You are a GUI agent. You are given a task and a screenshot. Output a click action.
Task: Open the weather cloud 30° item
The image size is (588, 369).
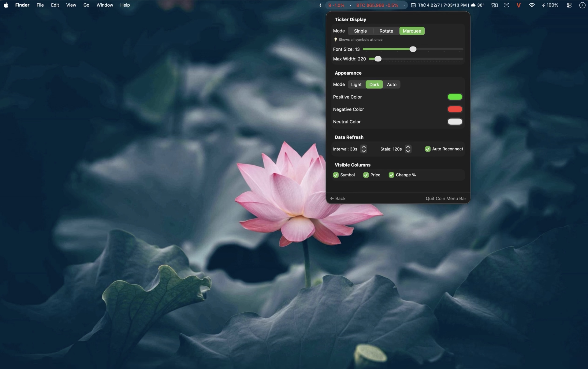pos(478,5)
